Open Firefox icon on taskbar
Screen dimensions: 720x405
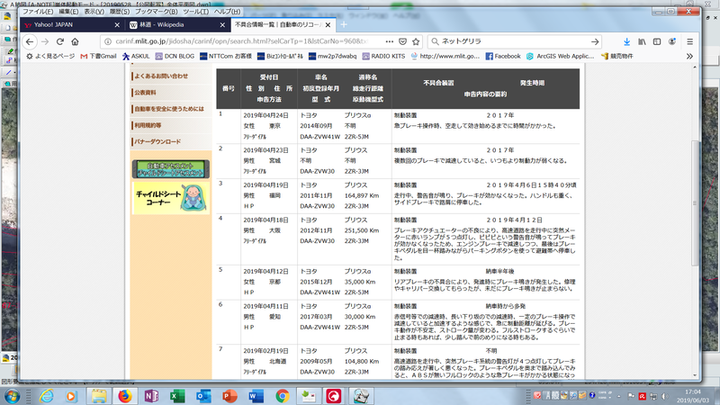point(124,396)
